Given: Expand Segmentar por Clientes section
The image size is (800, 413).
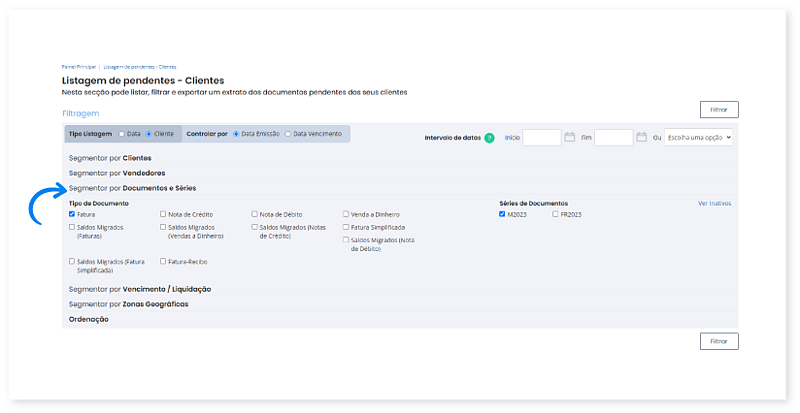Looking at the screenshot, I should coord(110,158).
